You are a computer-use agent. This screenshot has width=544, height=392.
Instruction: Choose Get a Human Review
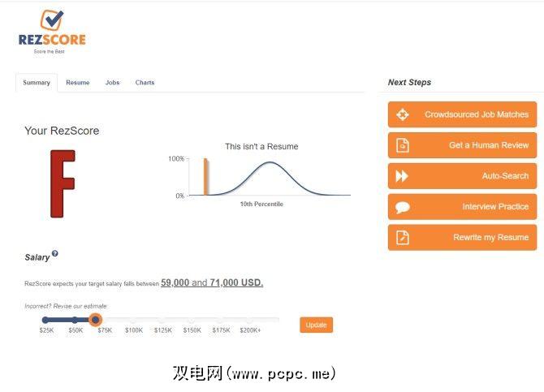[462, 145]
